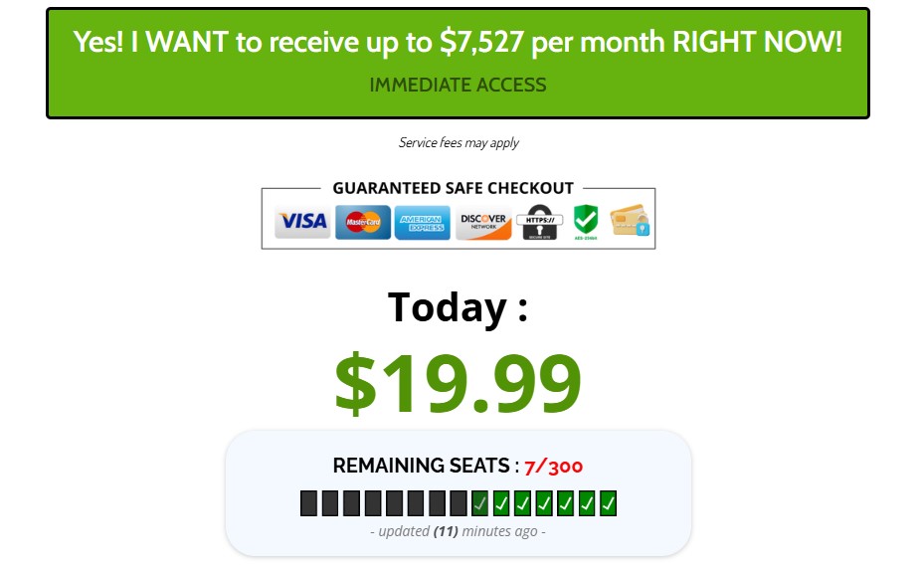Click the IMMEDIATE ACCESS text on button
The width and height of the screenshot is (924, 572).
458,86
